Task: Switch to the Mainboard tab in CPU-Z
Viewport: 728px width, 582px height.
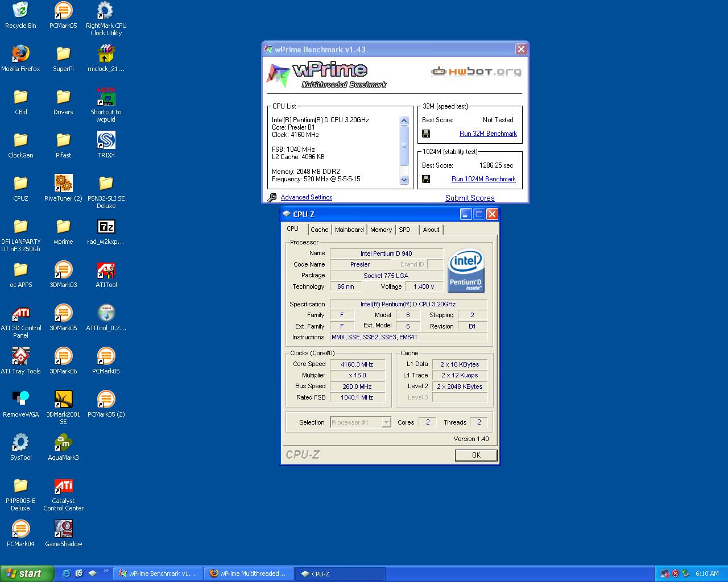Action: (x=349, y=230)
